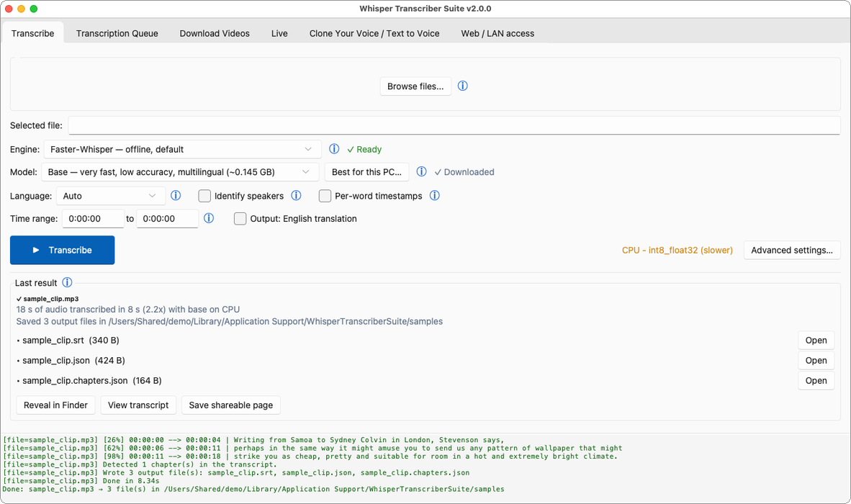This screenshot has width=851, height=504.
Task: Click info icon next to Language dropdown
Action: 176,195
